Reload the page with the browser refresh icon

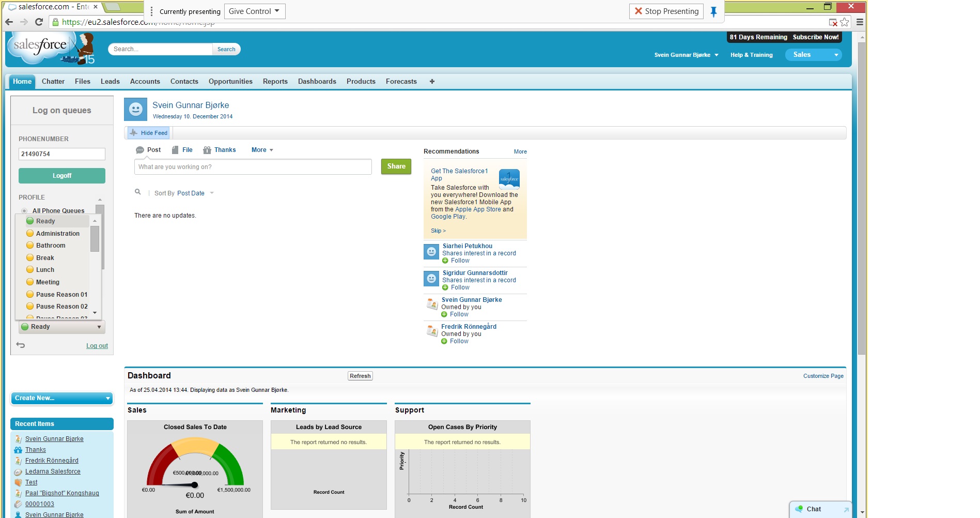point(39,22)
